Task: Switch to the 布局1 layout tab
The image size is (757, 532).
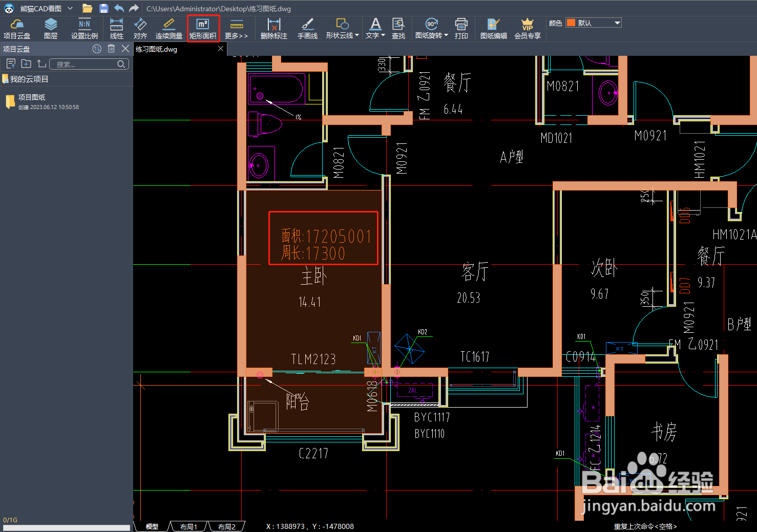Action: click(x=188, y=526)
